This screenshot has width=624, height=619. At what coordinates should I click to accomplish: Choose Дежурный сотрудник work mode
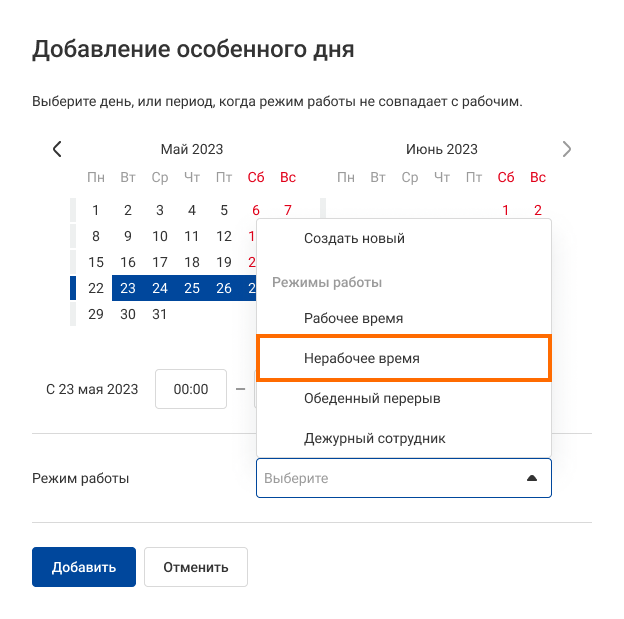point(374,438)
